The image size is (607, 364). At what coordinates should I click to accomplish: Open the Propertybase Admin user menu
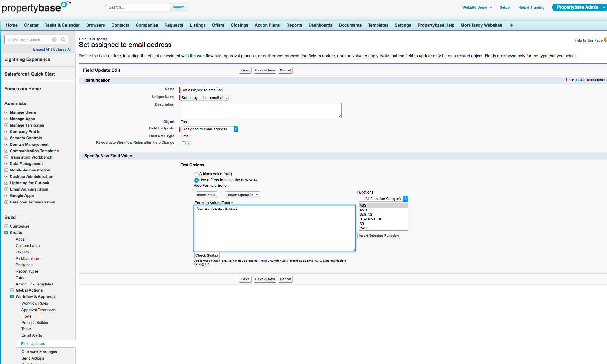click(579, 7)
